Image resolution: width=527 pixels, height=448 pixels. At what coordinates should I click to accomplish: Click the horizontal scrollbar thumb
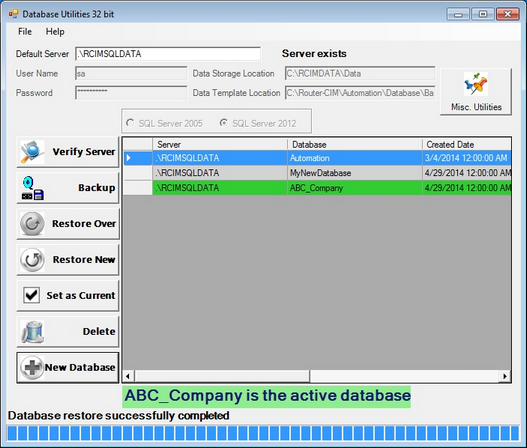(x=222, y=376)
